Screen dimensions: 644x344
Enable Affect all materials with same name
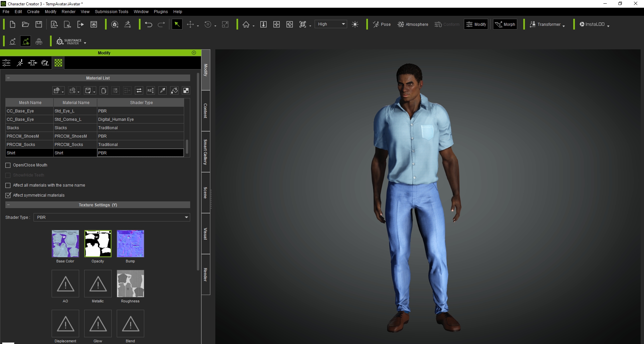(8, 185)
